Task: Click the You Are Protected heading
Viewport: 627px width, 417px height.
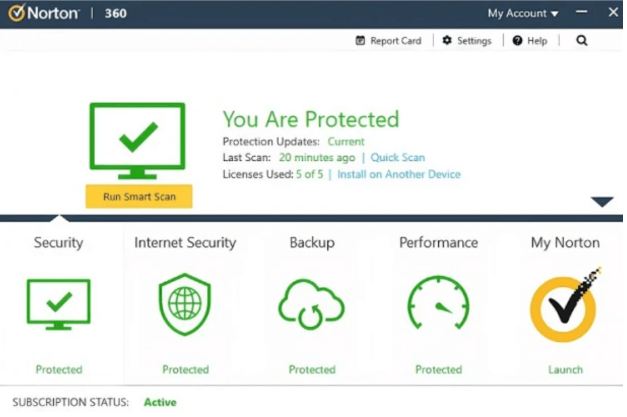Action: coord(311,119)
